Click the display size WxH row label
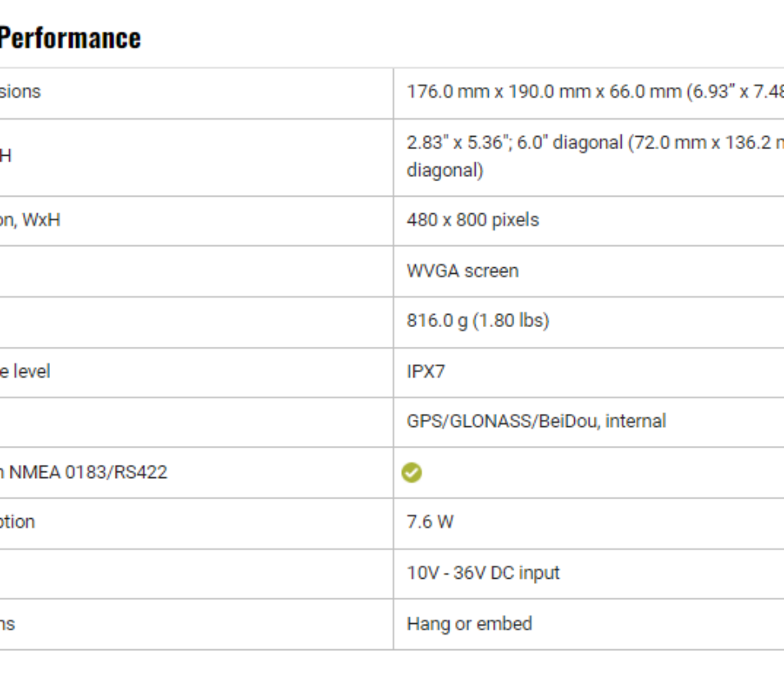This screenshot has height=687, width=784. click(5, 156)
